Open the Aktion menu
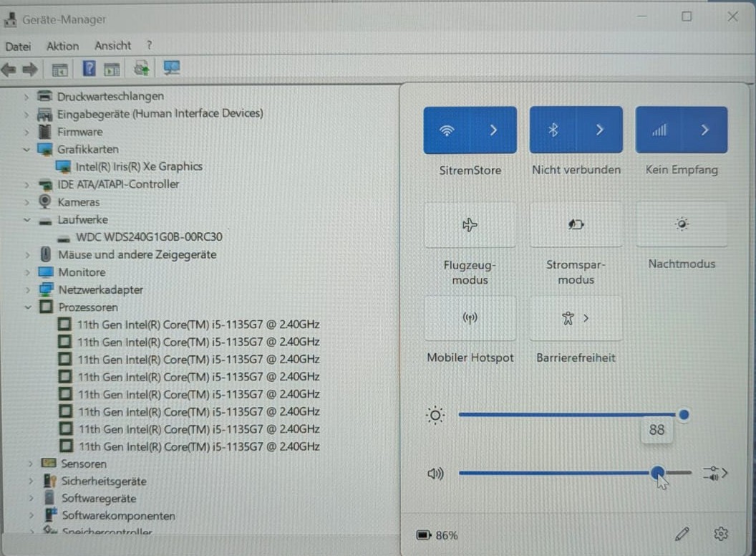The width and height of the screenshot is (756, 556). pyautogui.click(x=63, y=47)
